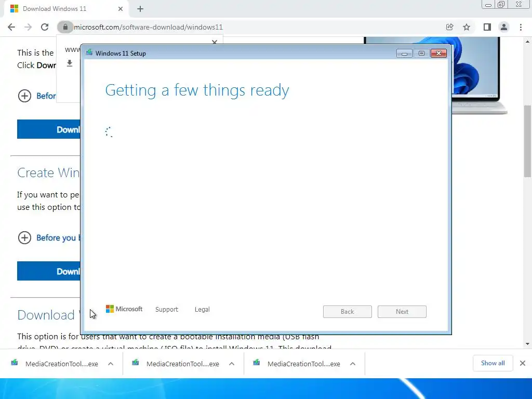532x399 pixels.
Task: Expand options for first MediaCreationTool download
Action: 111,364
